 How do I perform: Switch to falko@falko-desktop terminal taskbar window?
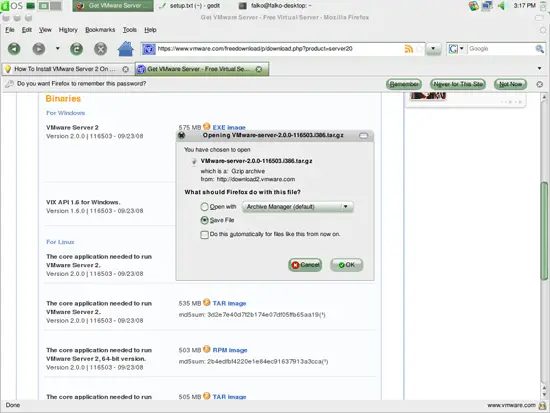[275, 6]
